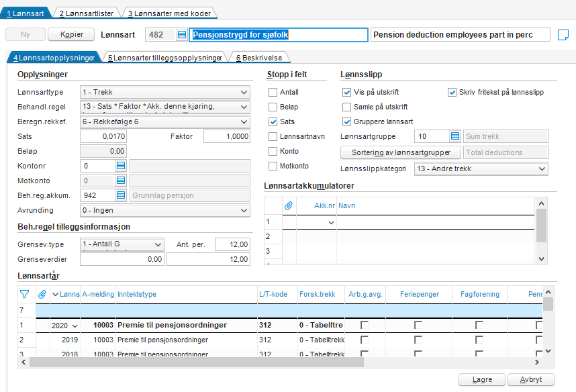This screenshot has height=392, width=576.
Task: Expand the Lønnsslippkategori dropdown with 13 - Andre trekk
Action: [481, 168]
